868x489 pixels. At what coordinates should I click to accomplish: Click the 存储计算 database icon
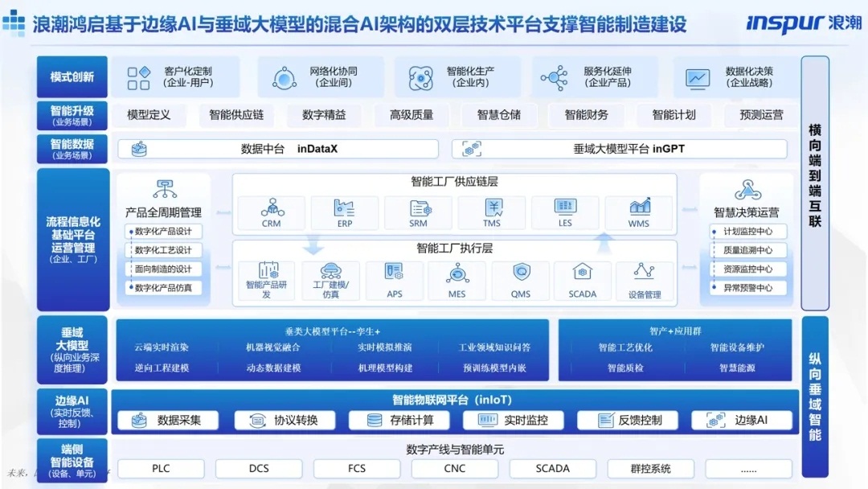(375, 421)
